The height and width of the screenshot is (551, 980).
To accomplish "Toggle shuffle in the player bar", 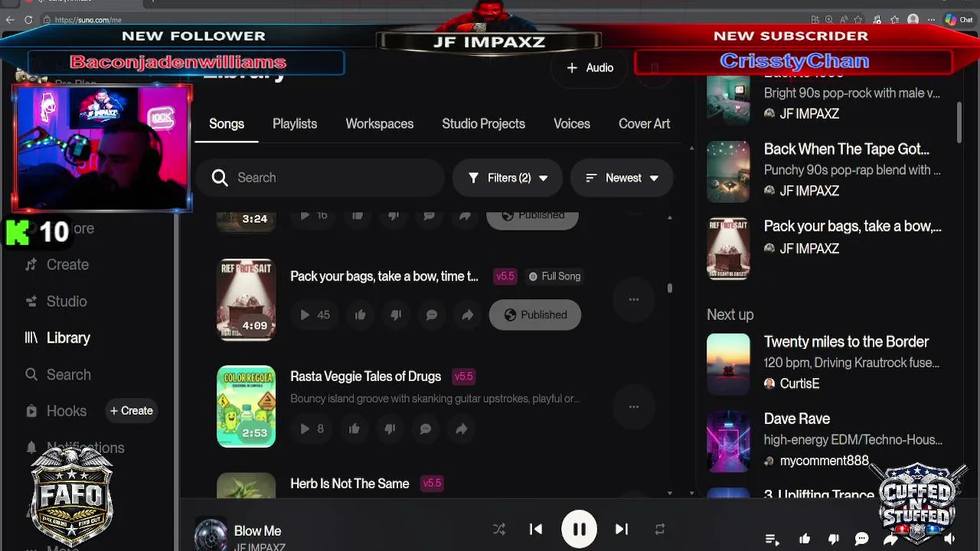I will pyautogui.click(x=499, y=529).
